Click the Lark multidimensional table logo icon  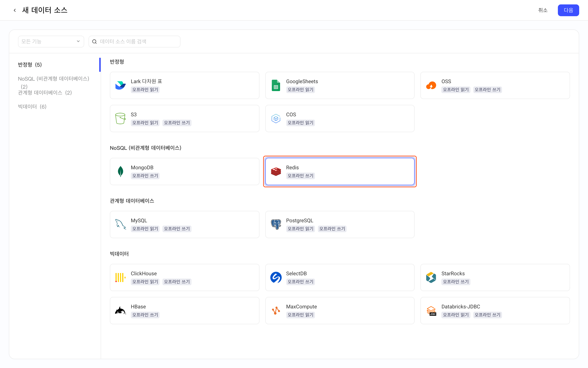pyautogui.click(x=121, y=85)
